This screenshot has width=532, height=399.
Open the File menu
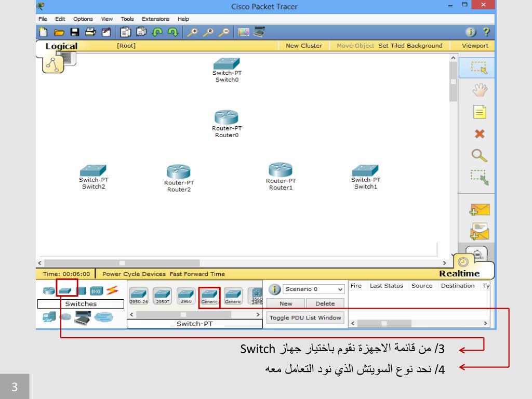(43, 19)
